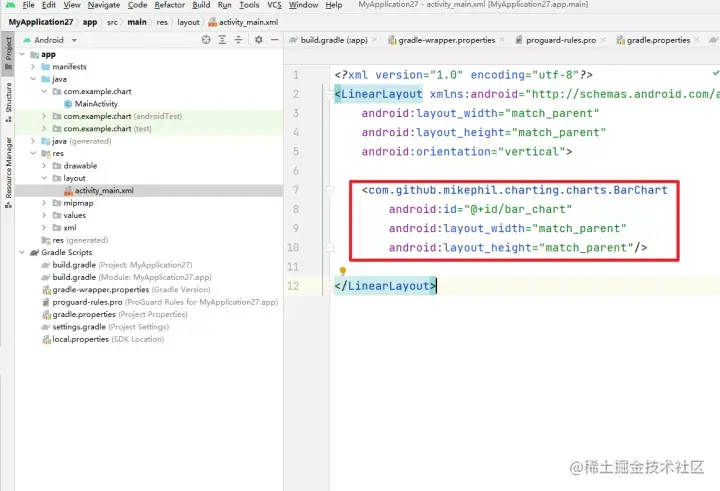The width and height of the screenshot is (720, 491).
Task: Click activity_main.xml in the breadcrumb
Action: (x=243, y=22)
